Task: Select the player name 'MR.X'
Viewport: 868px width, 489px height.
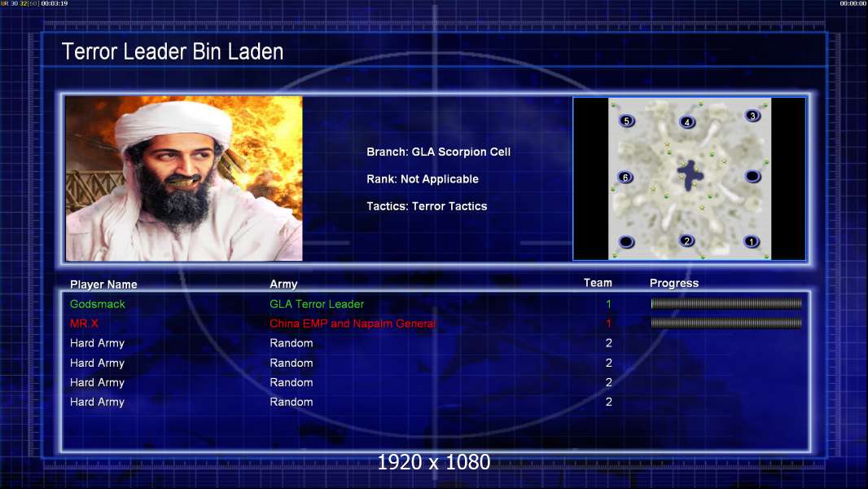Action: (x=84, y=324)
